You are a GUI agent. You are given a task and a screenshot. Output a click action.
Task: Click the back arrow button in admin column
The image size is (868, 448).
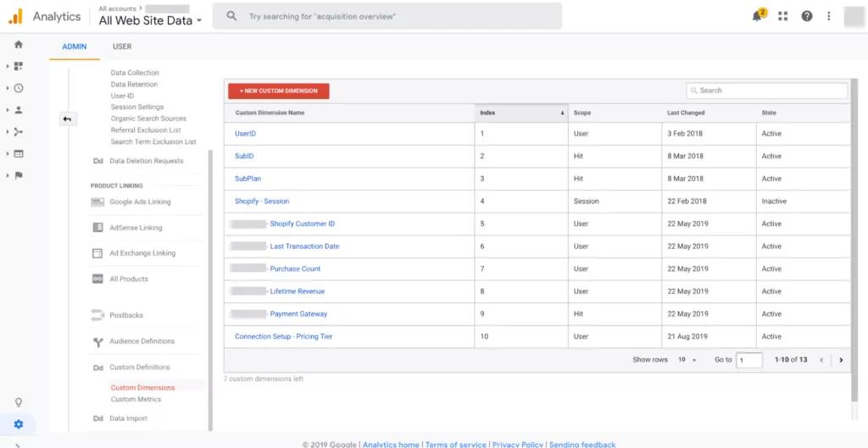pos(67,119)
